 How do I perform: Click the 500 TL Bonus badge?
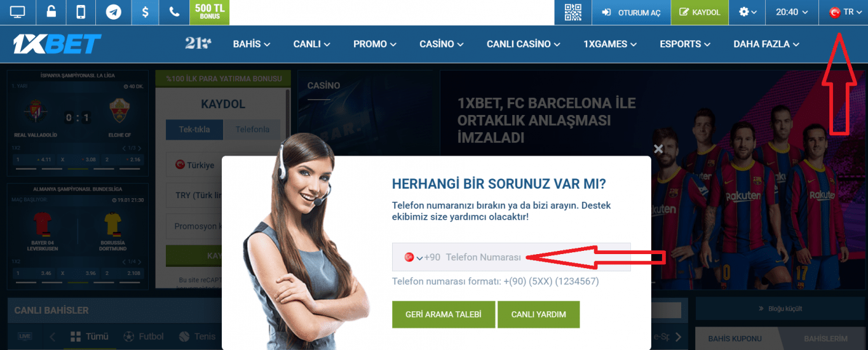coord(209,12)
